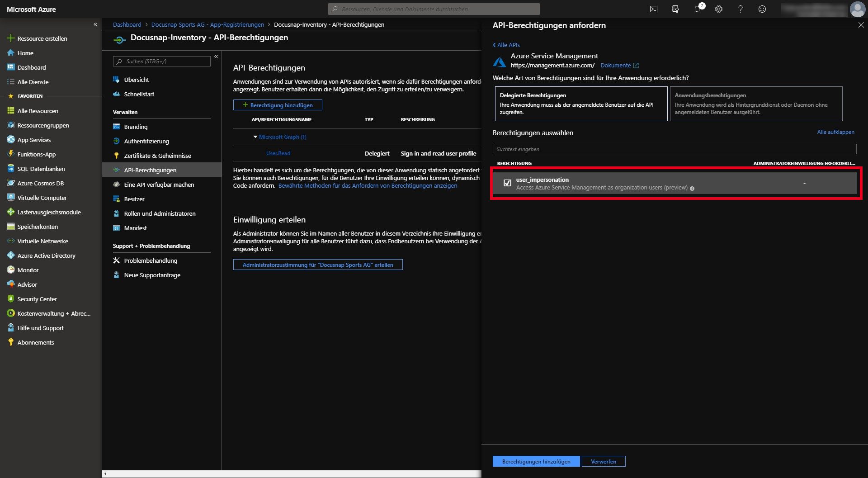Click Docusnap Sports AG - App-Registrierungen breadcrumb
The height and width of the screenshot is (478, 868).
click(208, 24)
